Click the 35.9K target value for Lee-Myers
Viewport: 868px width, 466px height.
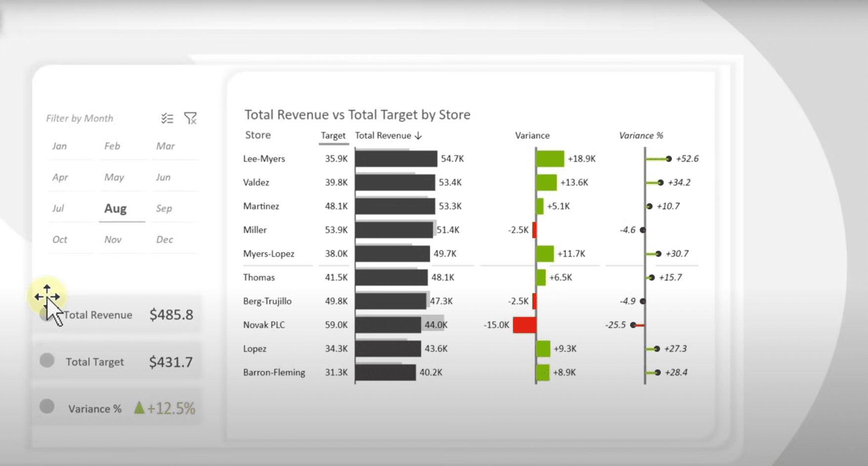tap(336, 159)
